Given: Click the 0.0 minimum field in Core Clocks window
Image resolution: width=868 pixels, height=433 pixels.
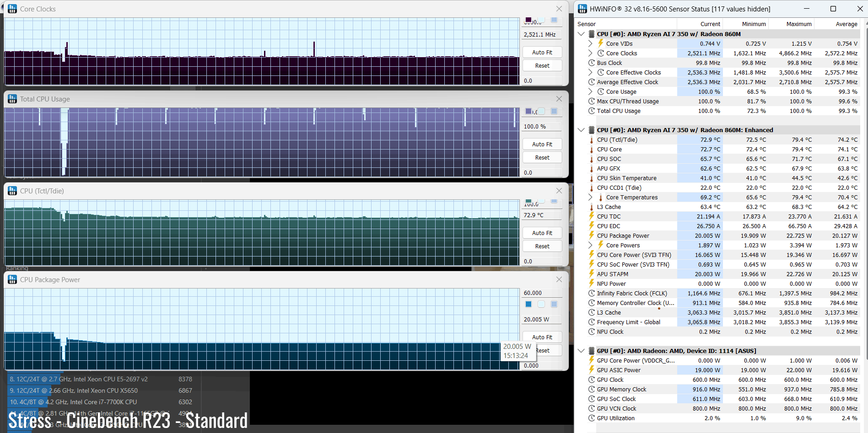Looking at the screenshot, I should click(x=542, y=80).
